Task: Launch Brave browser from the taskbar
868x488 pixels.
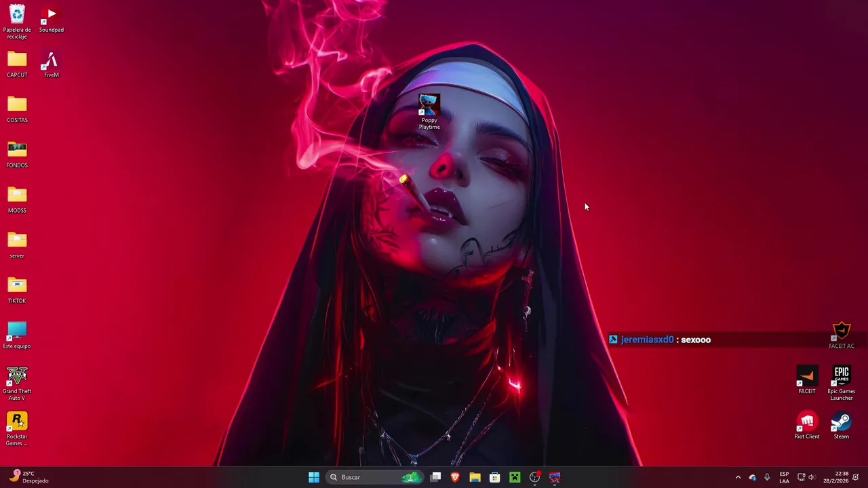Action: pyautogui.click(x=455, y=477)
